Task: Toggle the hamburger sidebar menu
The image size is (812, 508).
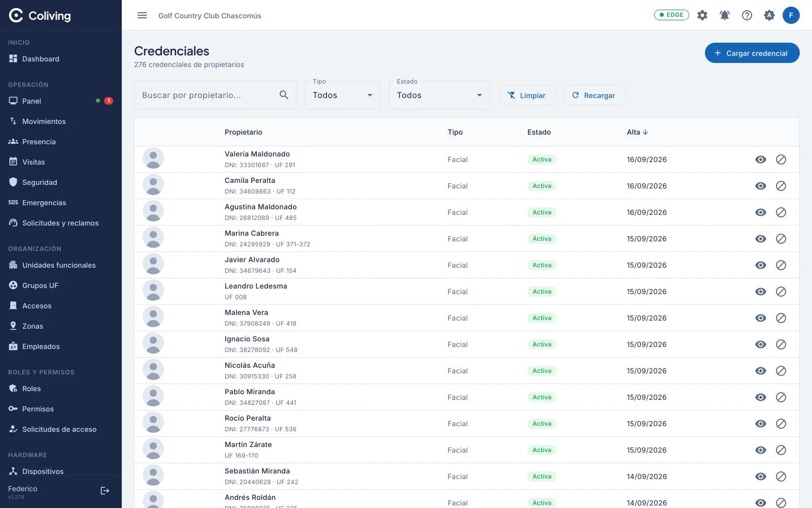Action: coord(142,15)
